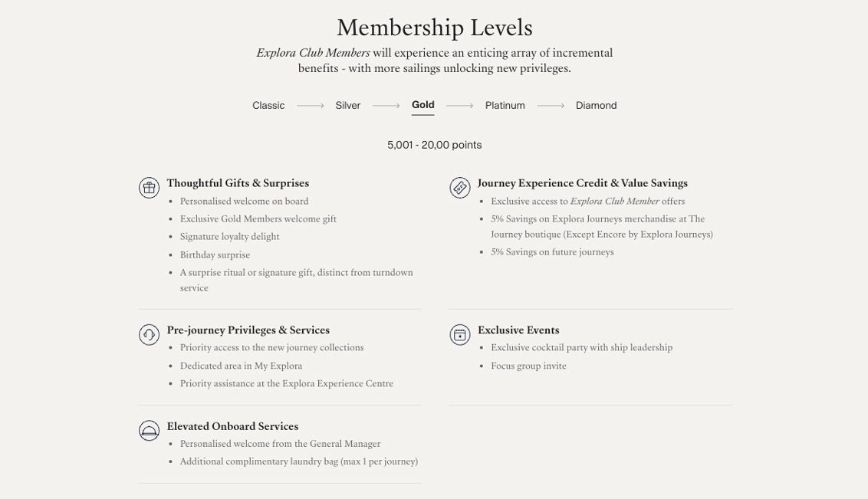Click the Elevated Onboard Services heading
868x499 pixels.
pyautogui.click(x=232, y=426)
